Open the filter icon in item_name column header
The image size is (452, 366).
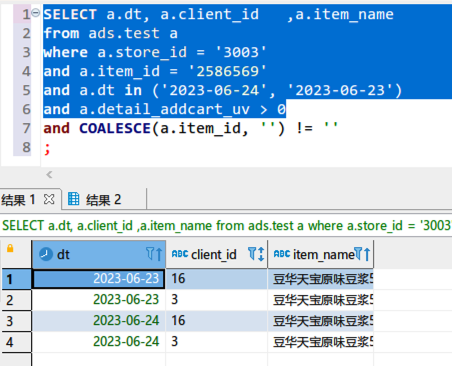pos(358,254)
